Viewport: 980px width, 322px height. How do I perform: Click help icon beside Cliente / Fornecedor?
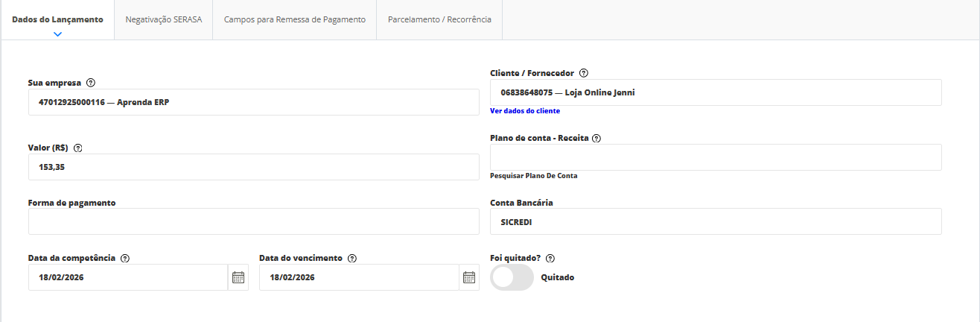point(584,73)
